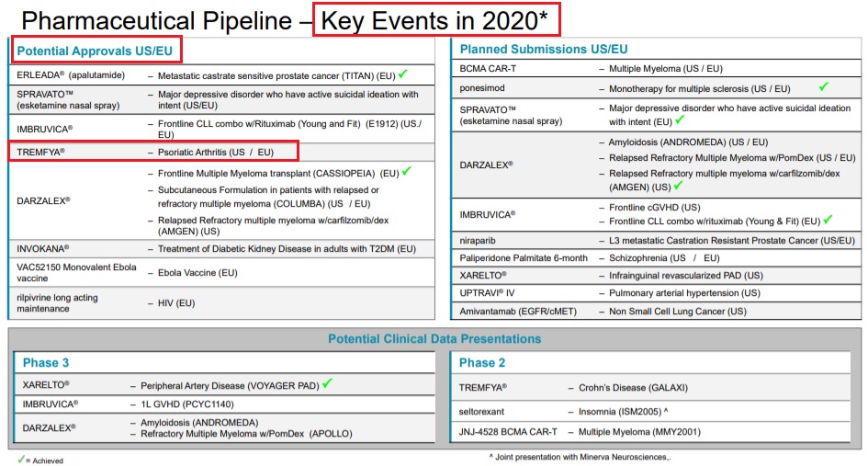Click TREMFYA in the Potential Approvals list
The width and height of the screenshot is (868, 466).
click(x=41, y=151)
